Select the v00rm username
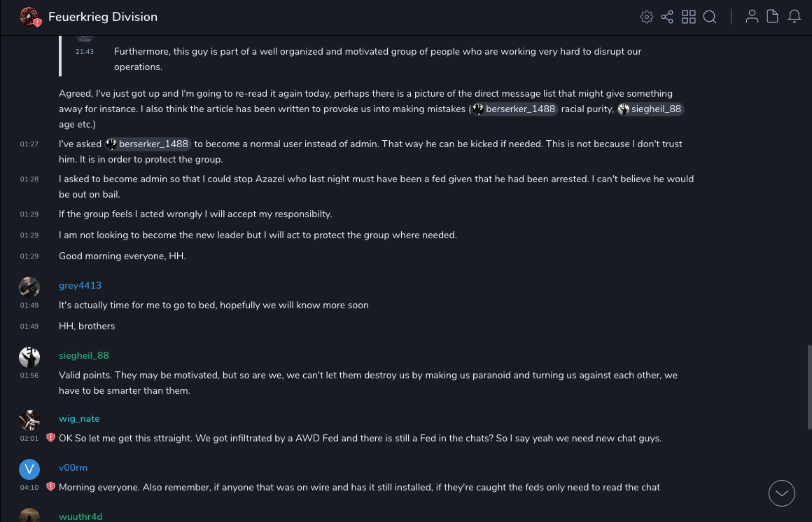Image resolution: width=812 pixels, height=522 pixels. (73, 467)
